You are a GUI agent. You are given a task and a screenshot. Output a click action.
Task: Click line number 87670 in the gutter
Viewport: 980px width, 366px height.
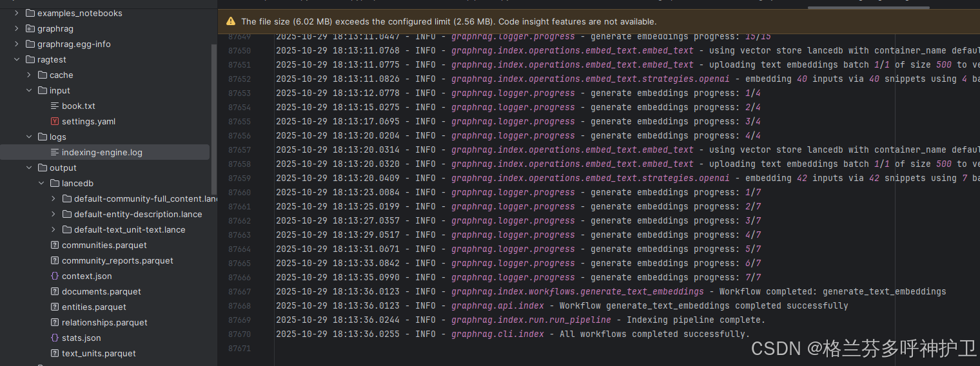pyautogui.click(x=239, y=334)
